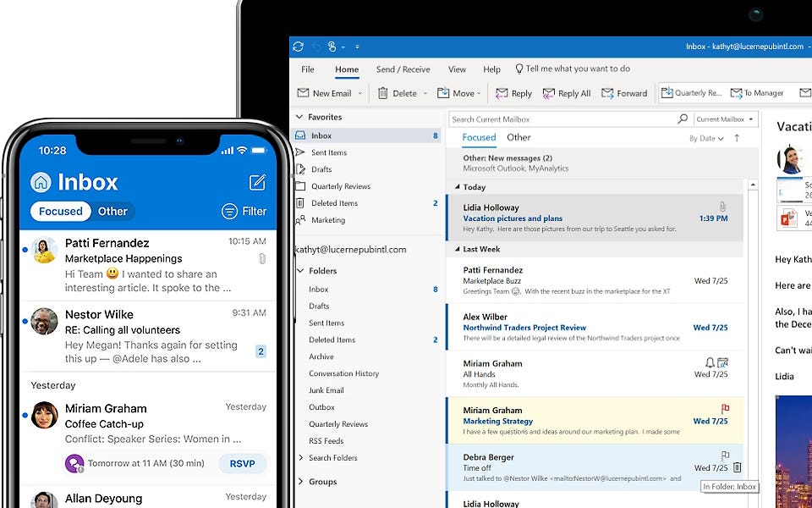Viewport: 812px width, 508px height.
Task: Switch to the Send / Receive ribbon tab
Action: [x=404, y=69]
